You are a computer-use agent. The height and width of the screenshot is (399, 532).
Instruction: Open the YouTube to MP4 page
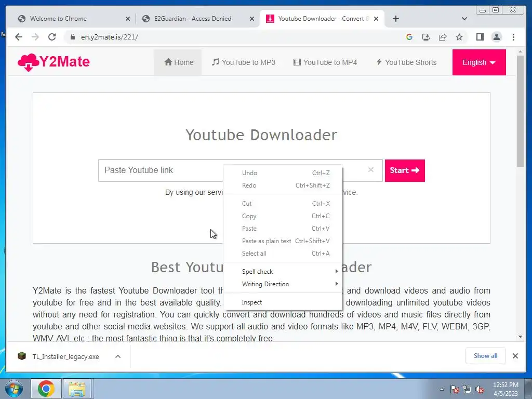tap(325, 62)
